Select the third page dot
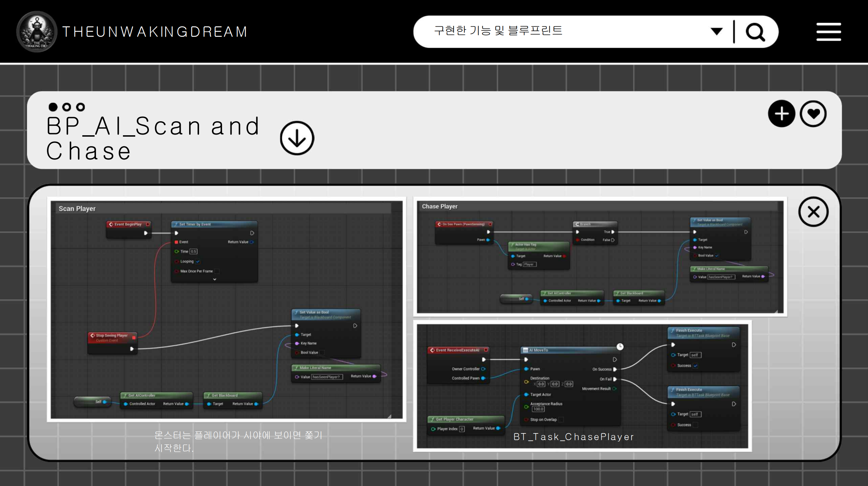 [81, 107]
